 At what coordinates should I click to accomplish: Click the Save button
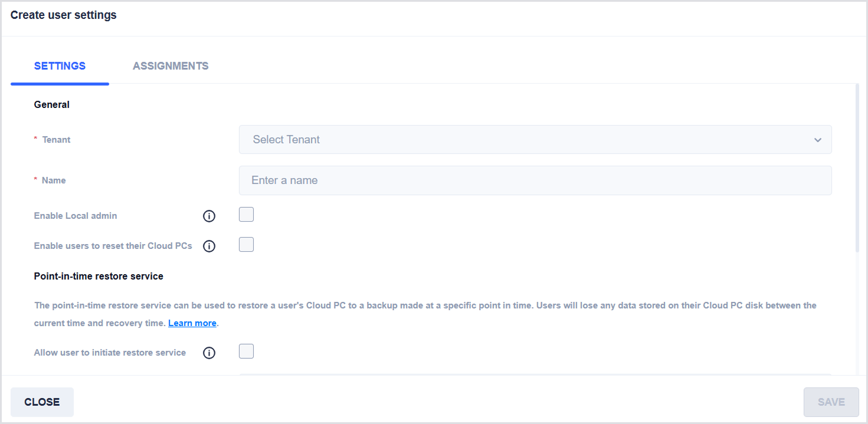(x=831, y=402)
